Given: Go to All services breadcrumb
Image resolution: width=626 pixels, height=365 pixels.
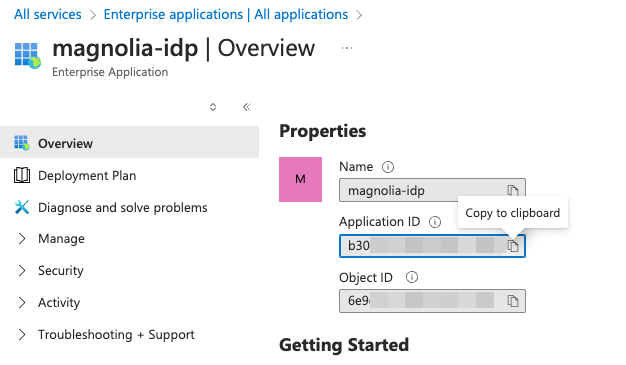Looking at the screenshot, I should click(48, 14).
